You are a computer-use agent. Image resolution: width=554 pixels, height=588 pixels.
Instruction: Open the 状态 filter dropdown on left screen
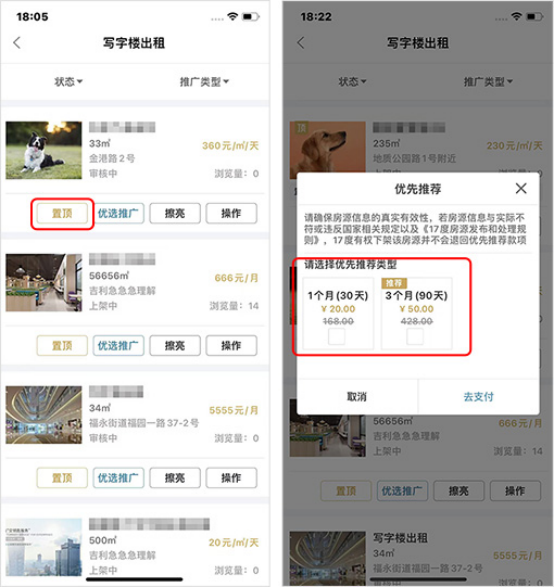tap(68, 81)
